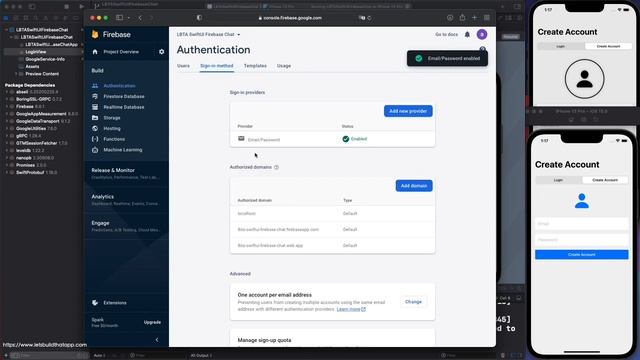Click Enabled status of Email/Password
Image resolution: width=640 pixels, height=360 pixels.
tap(355, 139)
